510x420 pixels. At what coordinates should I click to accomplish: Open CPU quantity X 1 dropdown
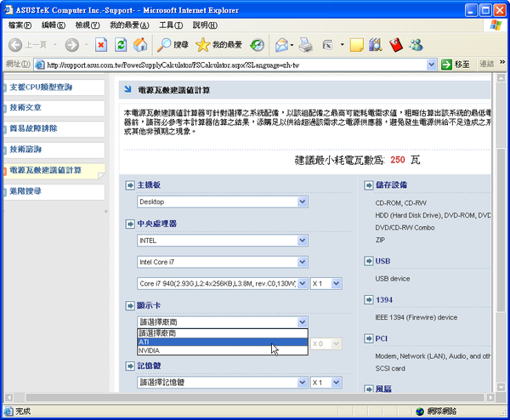[326, 284]
